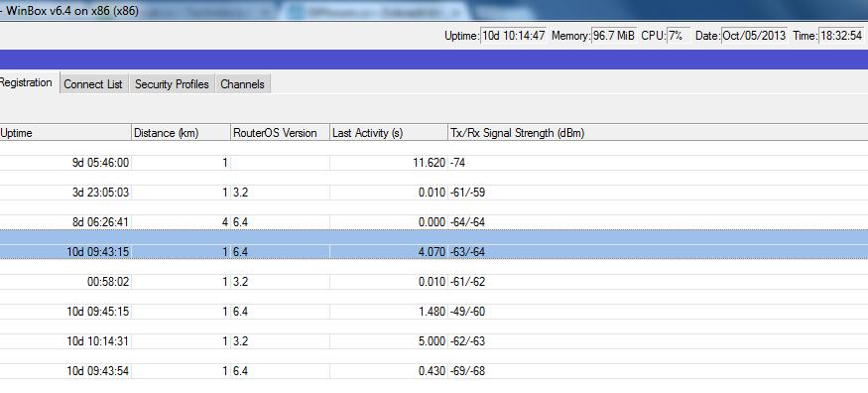Select the row with signal -49/-60
This screenshot has height=393, width=868.
434,312
